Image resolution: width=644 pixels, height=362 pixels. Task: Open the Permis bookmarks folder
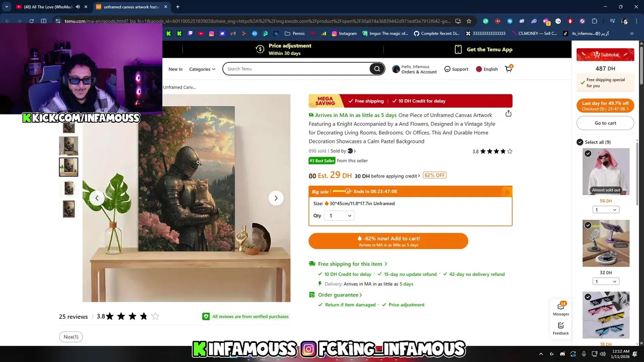point(294,34)
